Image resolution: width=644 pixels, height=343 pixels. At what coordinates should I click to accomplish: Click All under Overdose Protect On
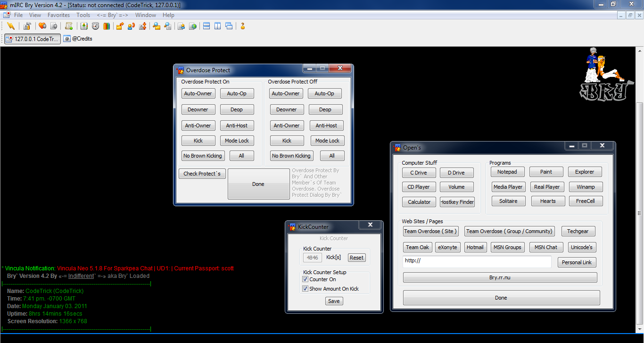[x=241, y=156]
